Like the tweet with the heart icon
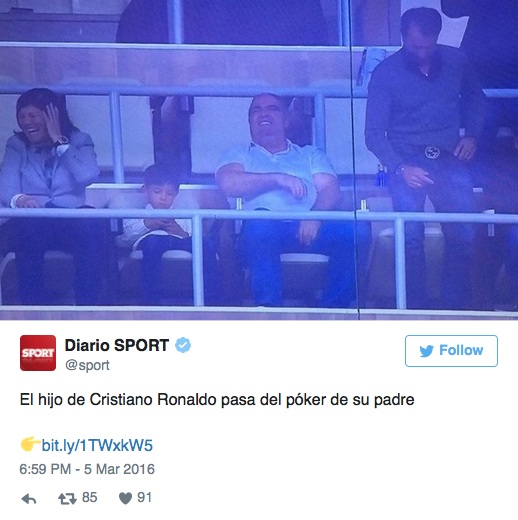This screenshot has height=520, width=518. [125, 498]
